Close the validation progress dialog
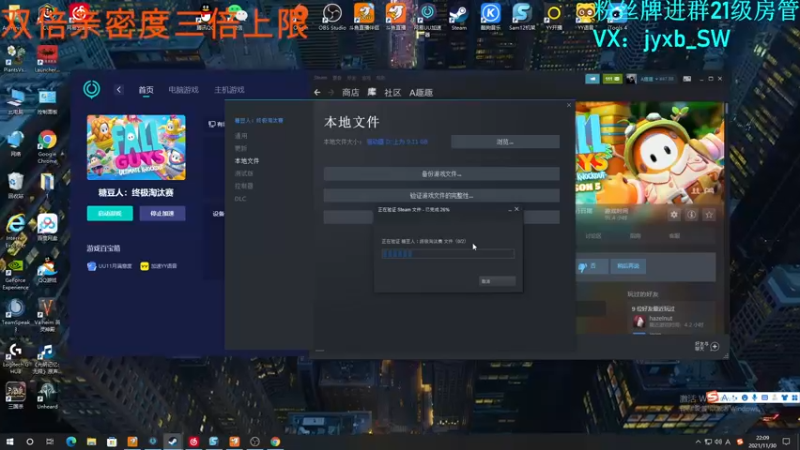Image resolution: width=800 pixels, height=450 pixels. tap(517, 209)
